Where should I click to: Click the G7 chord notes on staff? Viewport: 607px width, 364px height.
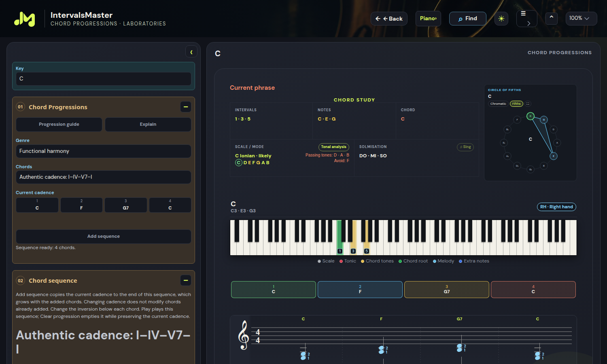tap(459, 348)
